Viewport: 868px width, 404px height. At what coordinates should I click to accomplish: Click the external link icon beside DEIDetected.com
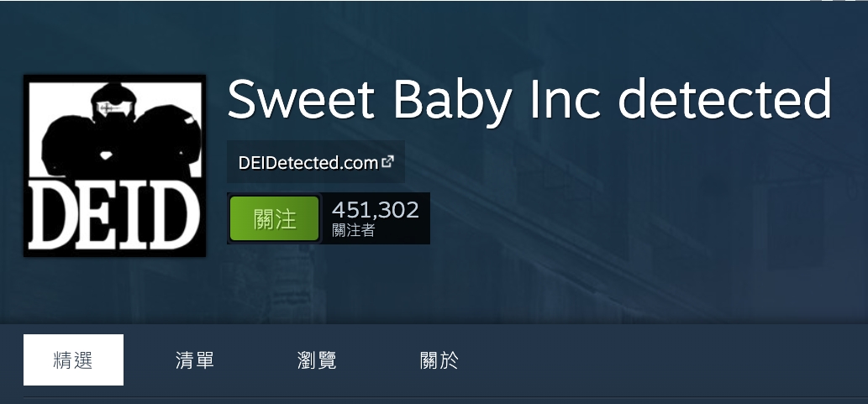387,161
